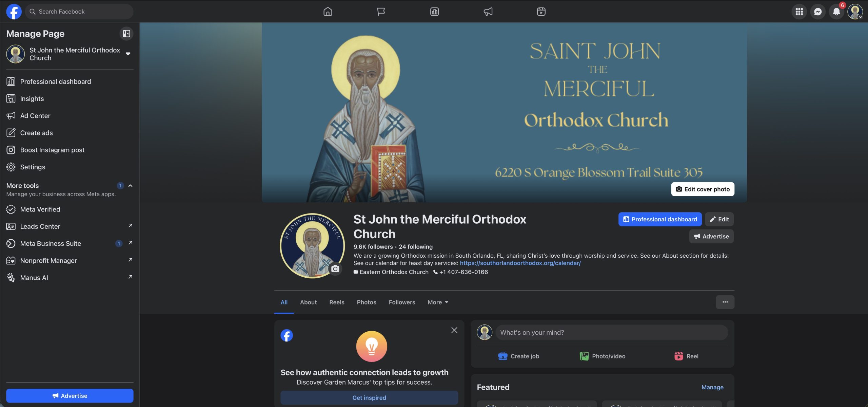Open the Pages flag icon in top navigation
Viewport: 868px width, 407px height.
click(381, 12)
